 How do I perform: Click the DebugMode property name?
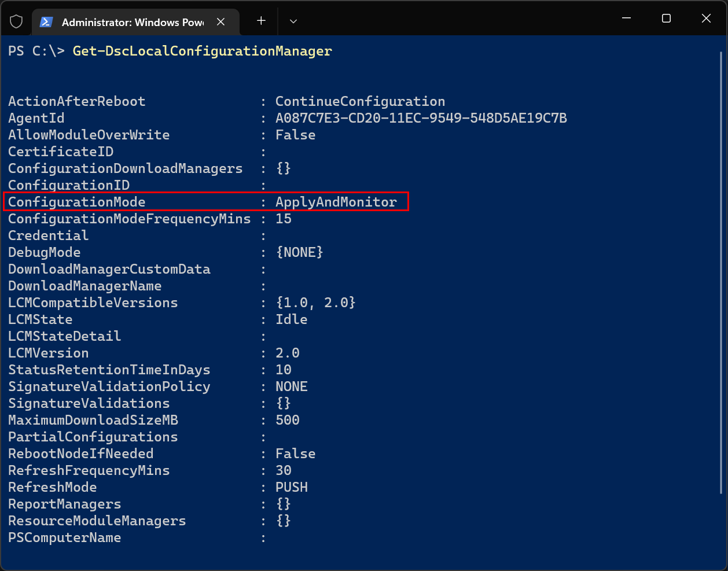click(45, 253)
